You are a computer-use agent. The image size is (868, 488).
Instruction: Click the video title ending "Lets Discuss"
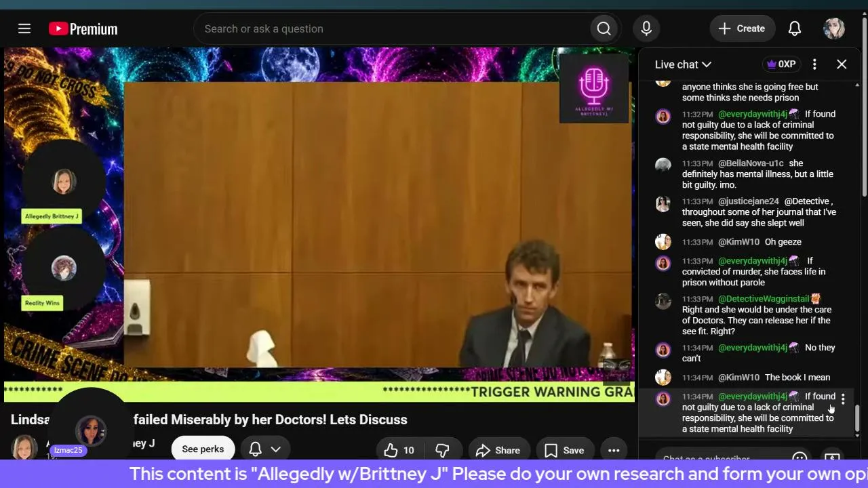click(x=209, y=420)
